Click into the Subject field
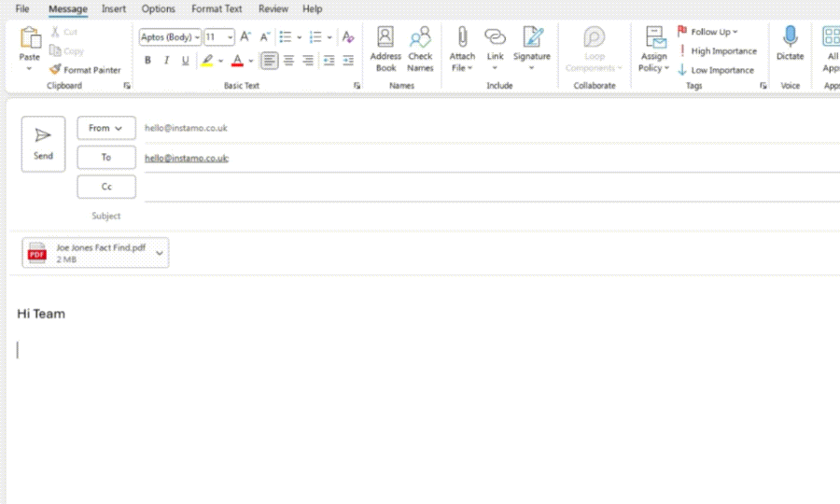840x504 pixels. coord(492,216)
